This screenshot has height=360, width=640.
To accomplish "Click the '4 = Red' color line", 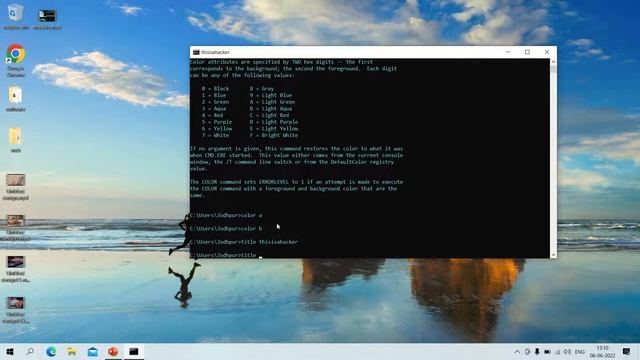I will pos(212,116).
